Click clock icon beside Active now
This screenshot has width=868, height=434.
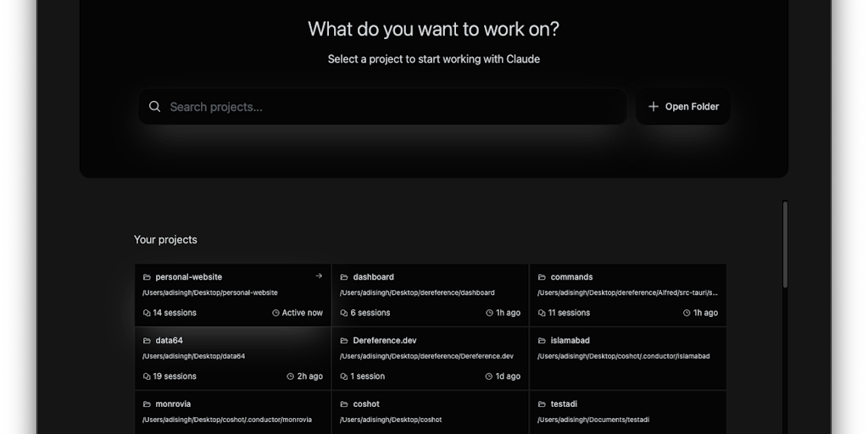click(x=275, y=313)
